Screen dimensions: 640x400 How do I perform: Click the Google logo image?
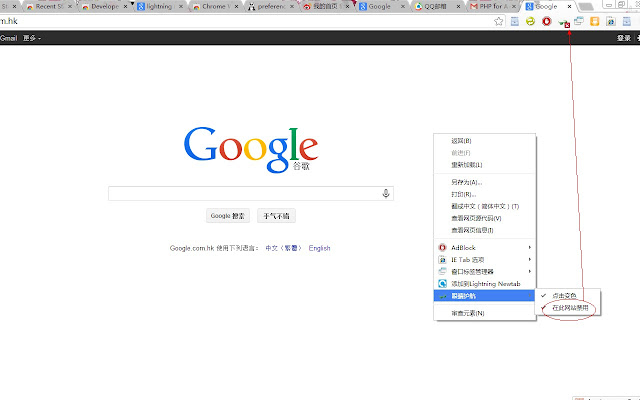[251, 149]
